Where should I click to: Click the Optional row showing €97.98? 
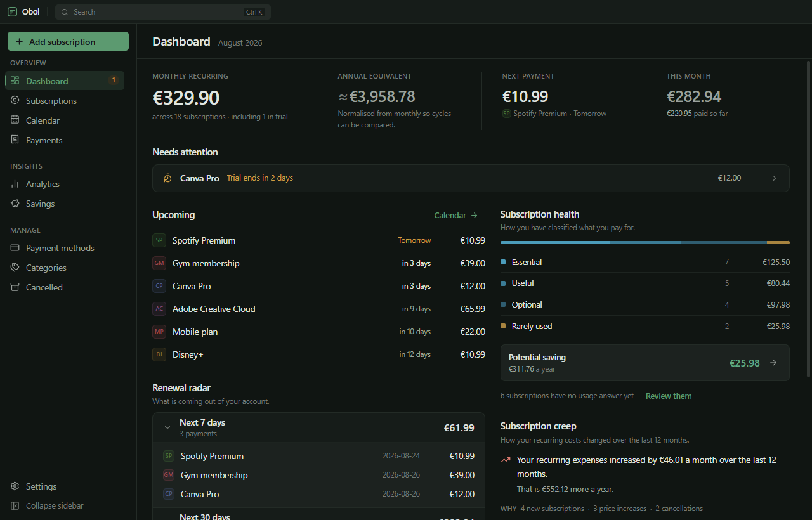(x=645, y=305)
